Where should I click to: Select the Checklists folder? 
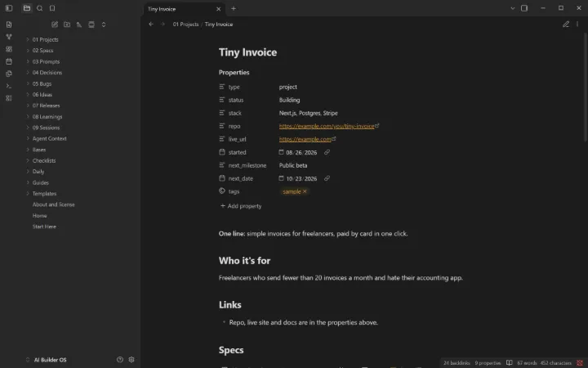point(44,161)
